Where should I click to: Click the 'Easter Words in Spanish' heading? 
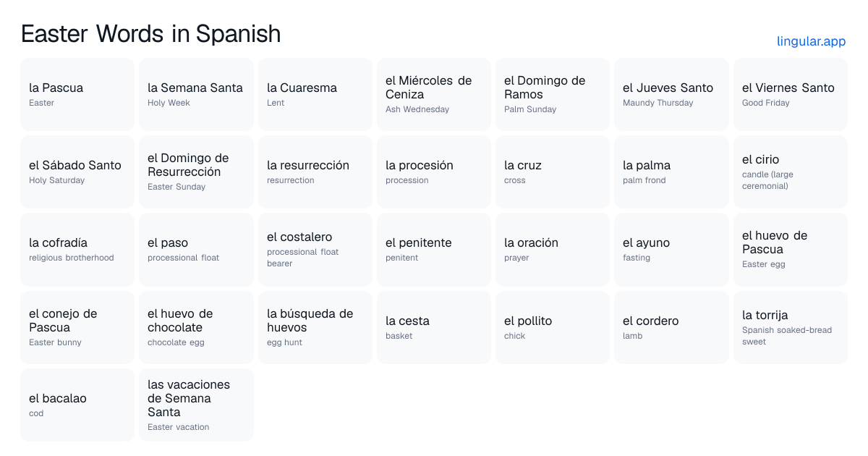(x=150, y=33)
